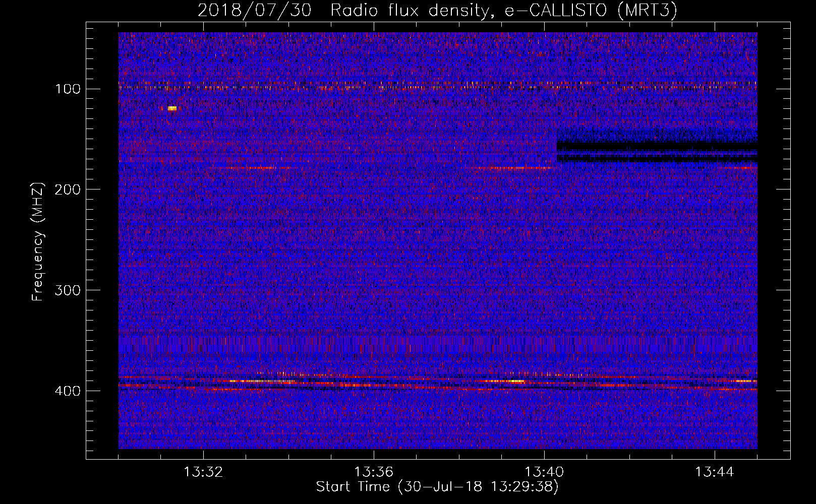816x504 pixels.
Task: Click the 13:40 time tick label
Action: coord(544,472)
